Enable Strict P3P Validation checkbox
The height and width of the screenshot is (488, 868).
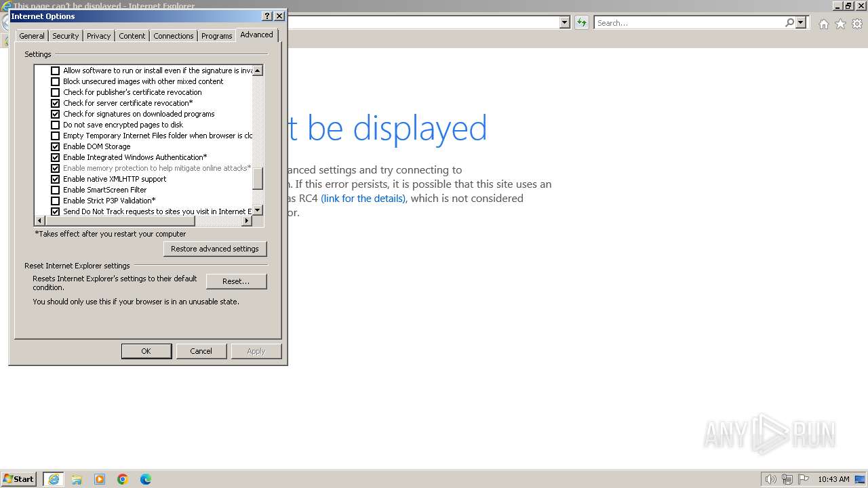pos(56,201)
